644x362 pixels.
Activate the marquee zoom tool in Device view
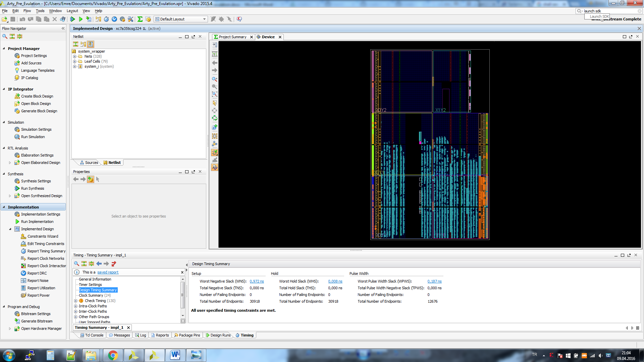click(x=215, y=95)
